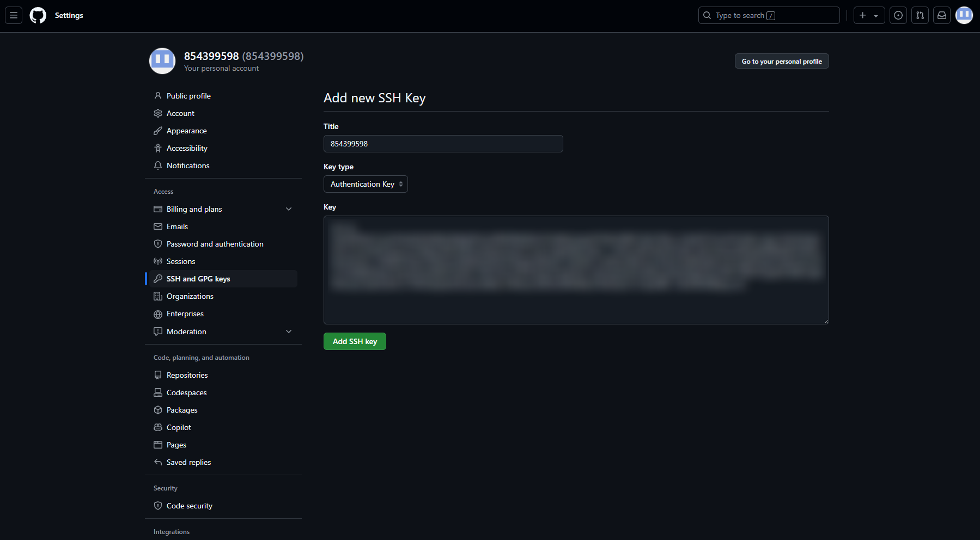Click the Type to search box
The width and height of the screenshot is (980, 540).
(768, 15)
